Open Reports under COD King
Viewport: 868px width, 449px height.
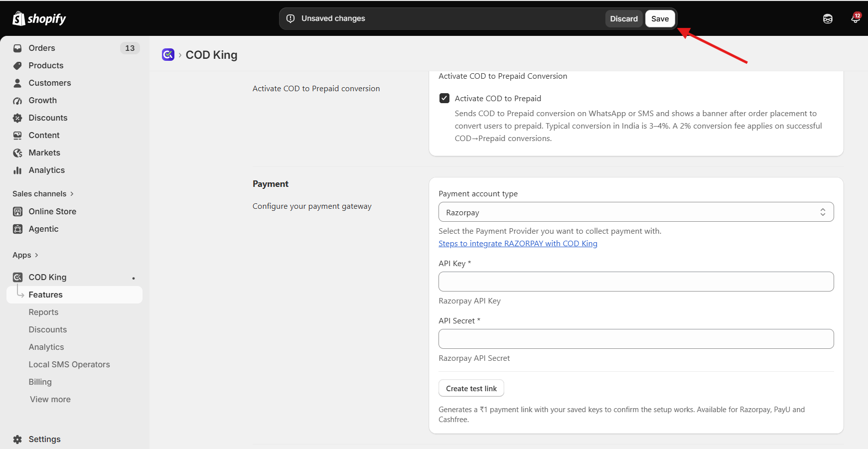pos(43,312)
